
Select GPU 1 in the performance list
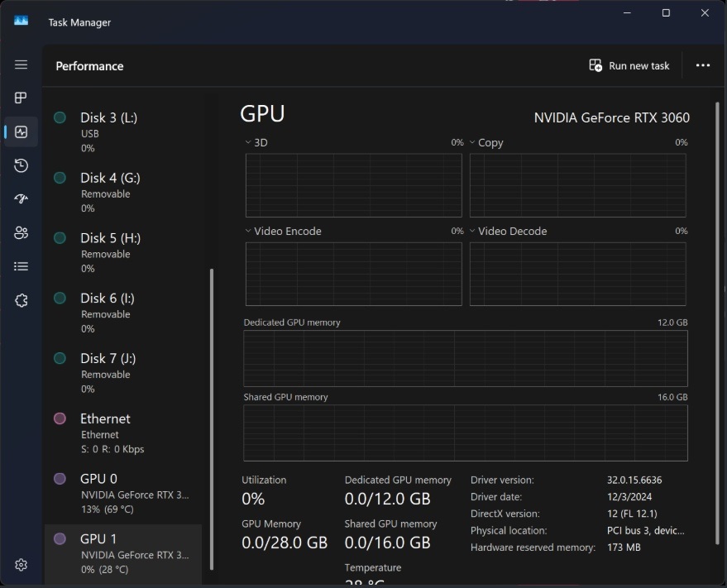tap(123, 554)
